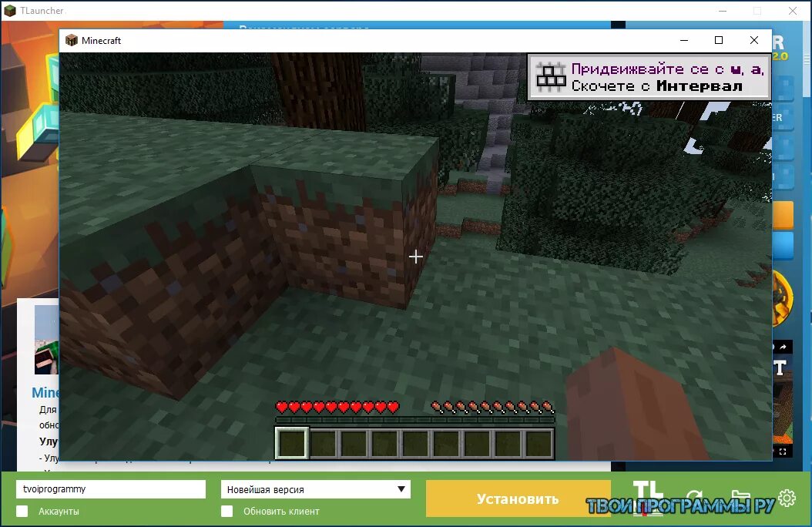Focus the tvoiprogrammy username field
812x527 pixels.
[111, 489]
